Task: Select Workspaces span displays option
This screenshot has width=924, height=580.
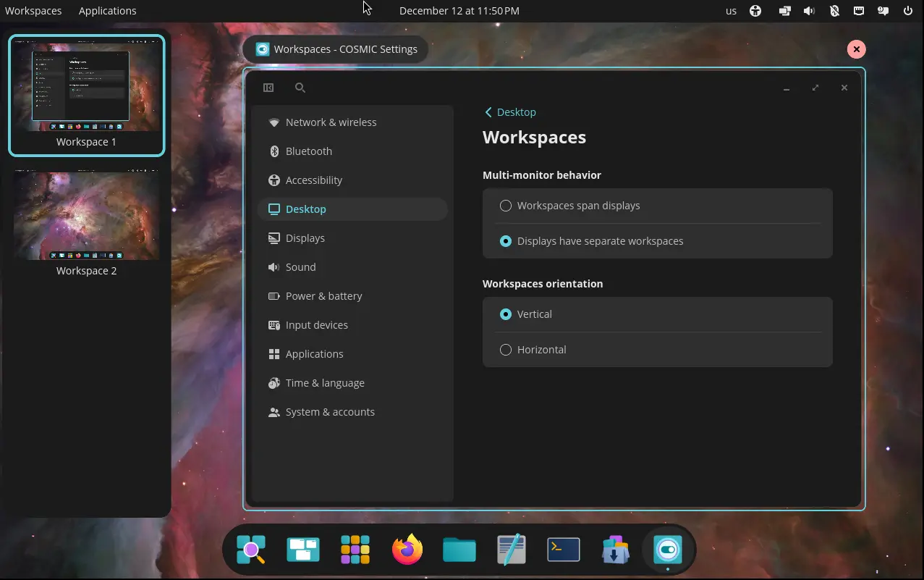Action: (506, 206)
